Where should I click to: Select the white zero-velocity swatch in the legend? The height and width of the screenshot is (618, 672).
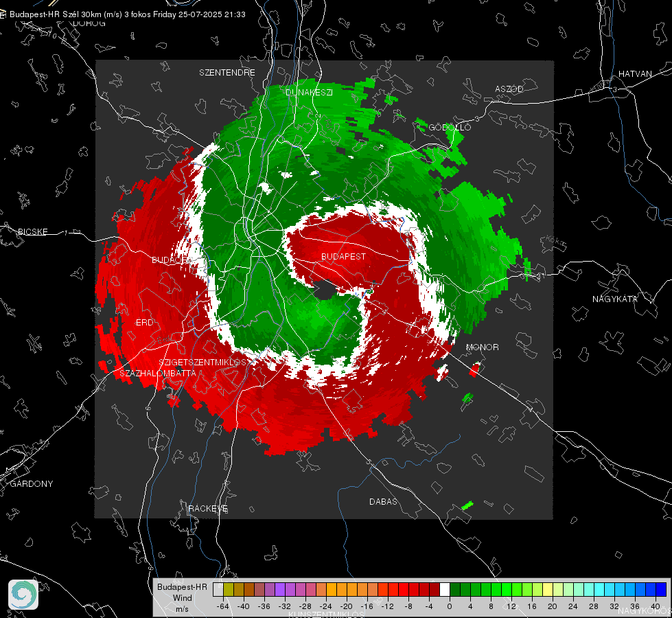point(444,589)
